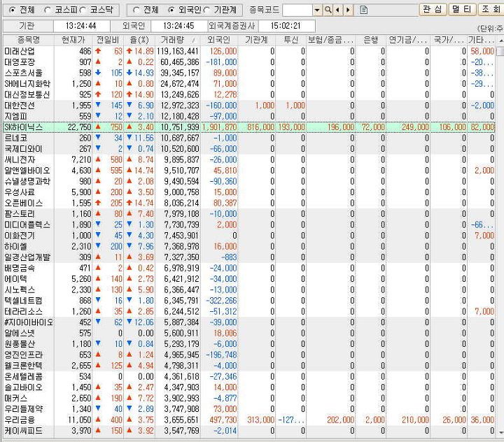The image size is (504, 442).
Task: Click the 조회 button
Action: [x=491, y=9]
